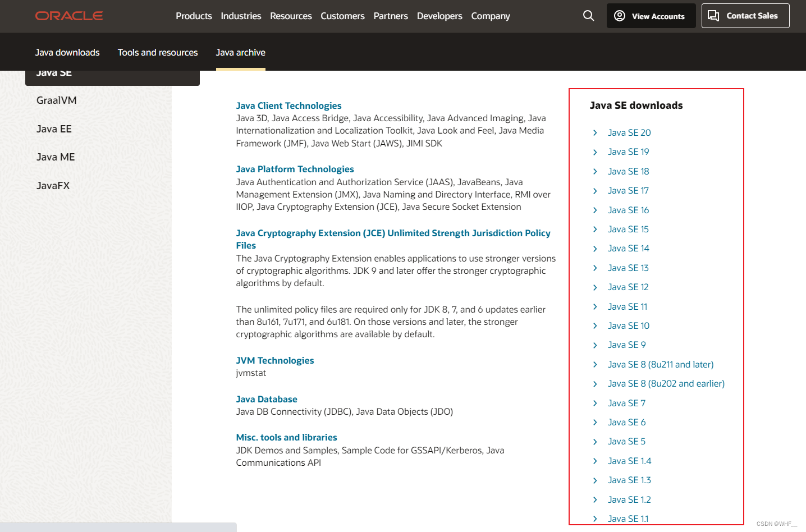The height and width of the screenshot is (532, 806).
Task: Open the Java SE 10 download link
Action: click(629, 325)
